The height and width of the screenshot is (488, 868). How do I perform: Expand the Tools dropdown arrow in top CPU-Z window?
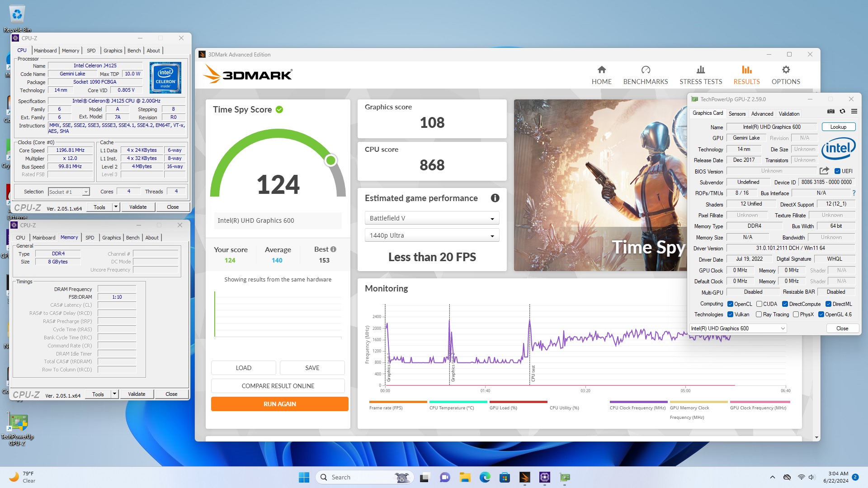pos(116,207)
